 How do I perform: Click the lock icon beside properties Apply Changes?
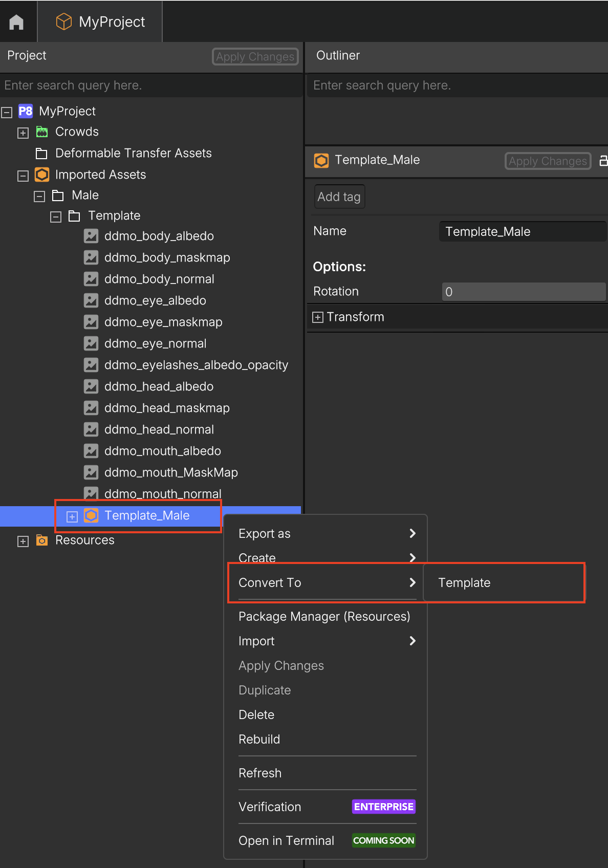604,161
